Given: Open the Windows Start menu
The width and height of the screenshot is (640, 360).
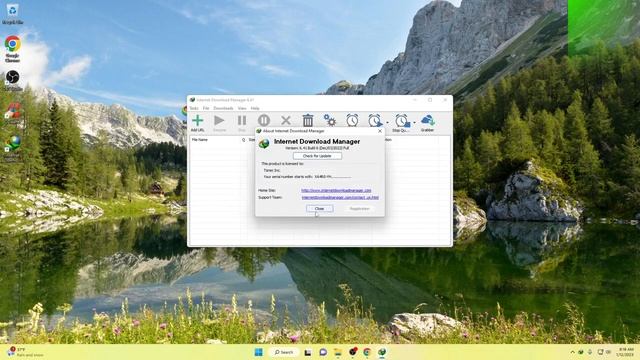Looking at the screenshot, I should tap(259, 352).
